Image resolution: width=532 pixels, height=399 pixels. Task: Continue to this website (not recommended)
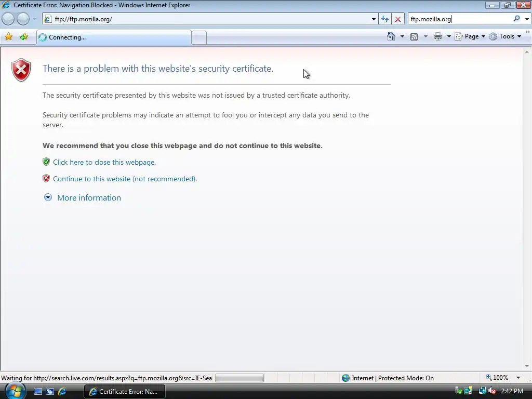[x=125, y=179]
